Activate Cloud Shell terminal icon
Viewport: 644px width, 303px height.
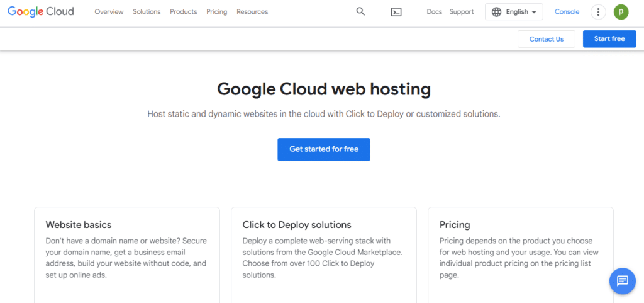coord(396,12)
